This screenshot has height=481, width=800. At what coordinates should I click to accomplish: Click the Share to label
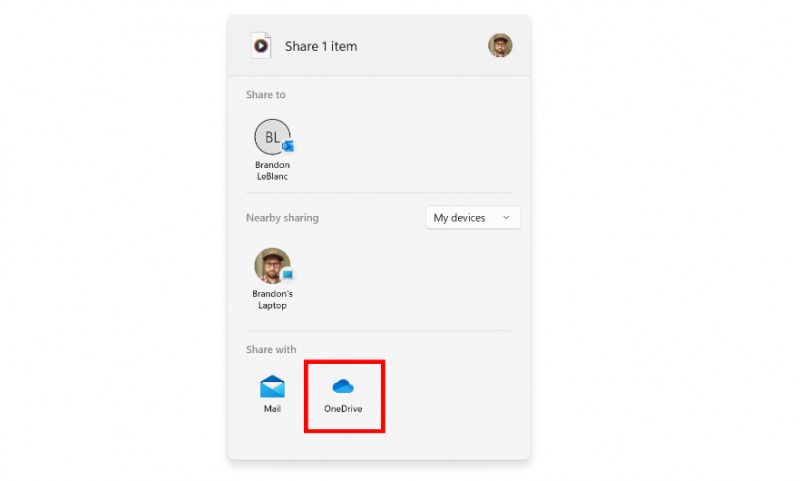(266, 95)
